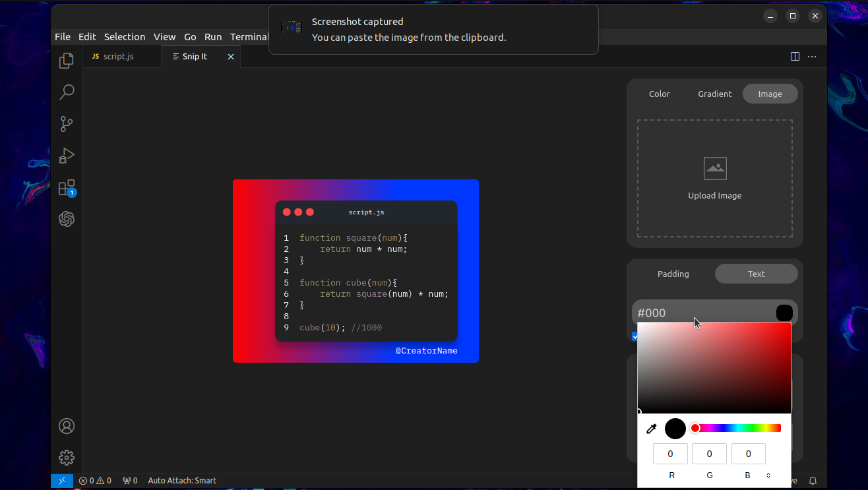Click the black color swatch beside #000
Image resolution: width=868 pixels, height=490 pixels.
tap(784, 313)
